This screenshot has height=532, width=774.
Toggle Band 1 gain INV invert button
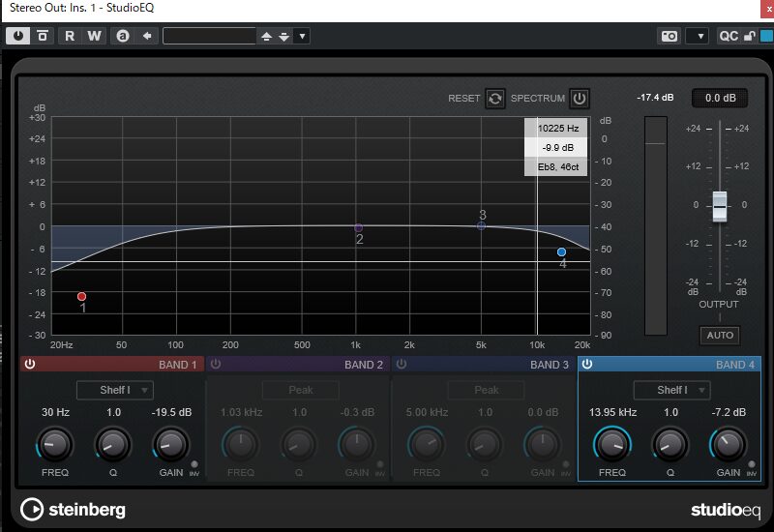194,465
